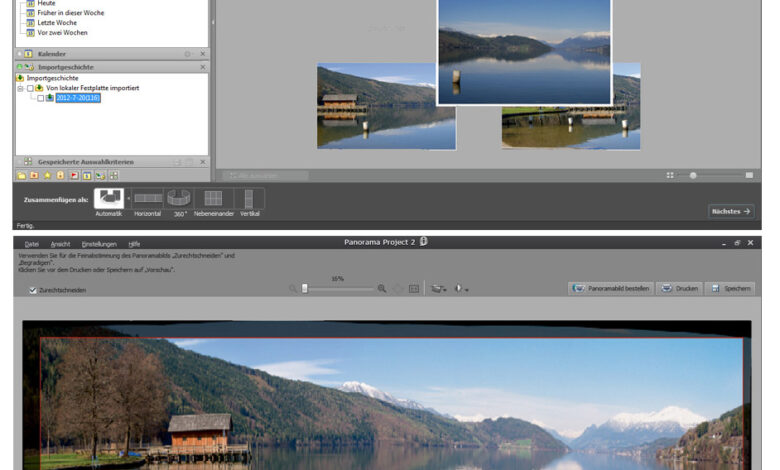Viewport: 780px width, 470px height.
Task: Click the red-marked album folder icon
Action: tap(34, 176)
